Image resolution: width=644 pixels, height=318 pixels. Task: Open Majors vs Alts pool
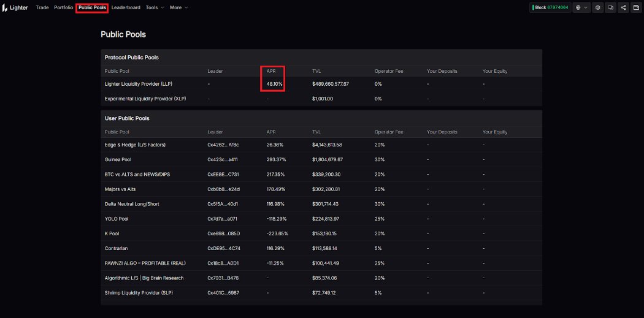pyautogui.click(x=321, y=189)
